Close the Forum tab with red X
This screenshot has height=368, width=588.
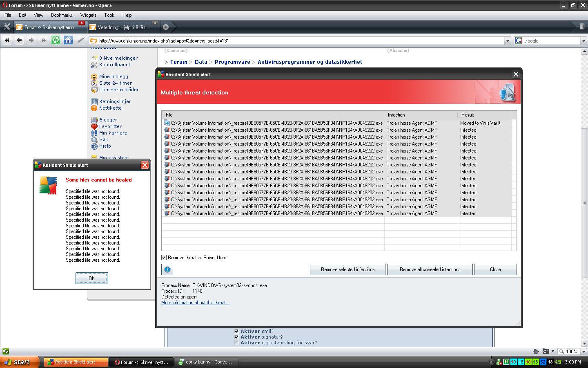click(81, 23)
